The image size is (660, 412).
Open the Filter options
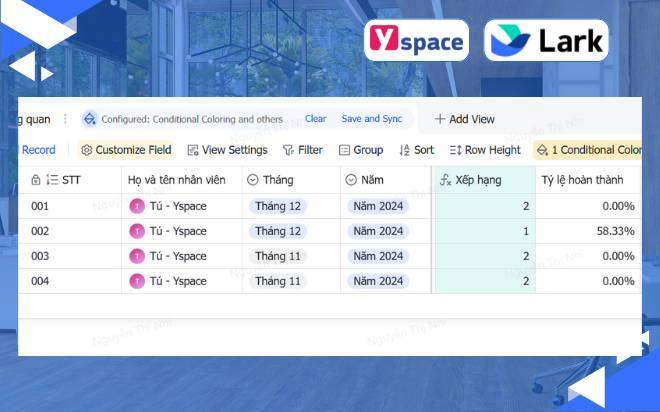pyautogui.click(x=303, y=150)
